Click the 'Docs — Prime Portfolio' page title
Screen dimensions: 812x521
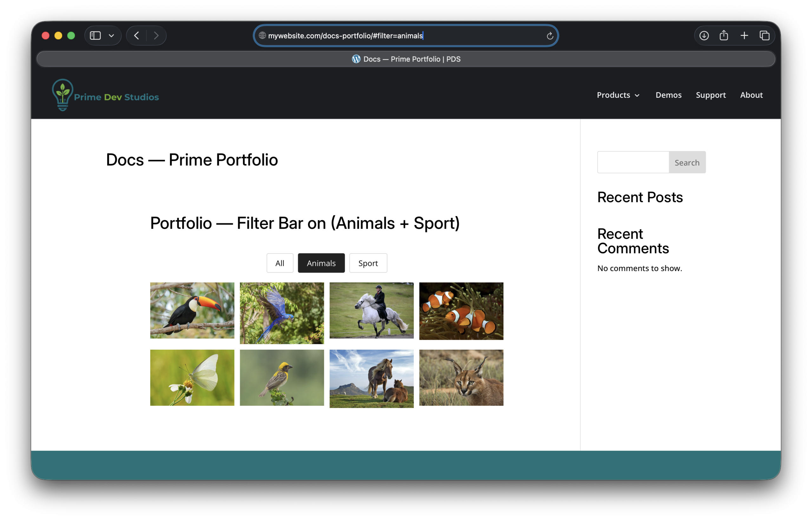192,160
